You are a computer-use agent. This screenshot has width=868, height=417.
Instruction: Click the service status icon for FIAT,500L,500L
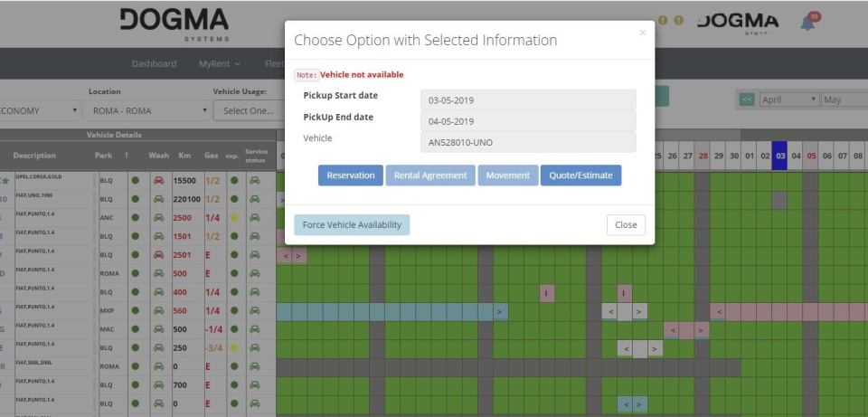[255, 366]
